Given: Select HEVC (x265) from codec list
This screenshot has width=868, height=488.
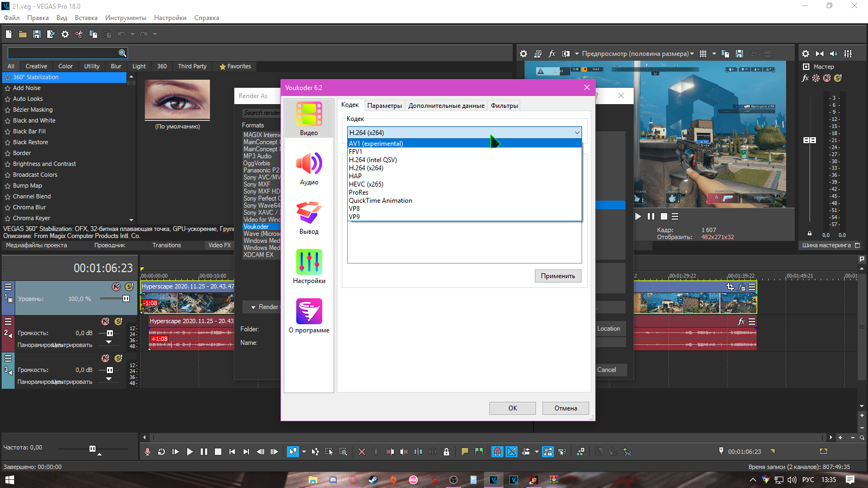Looking at the screenshot, I should [x=366, y=184].
